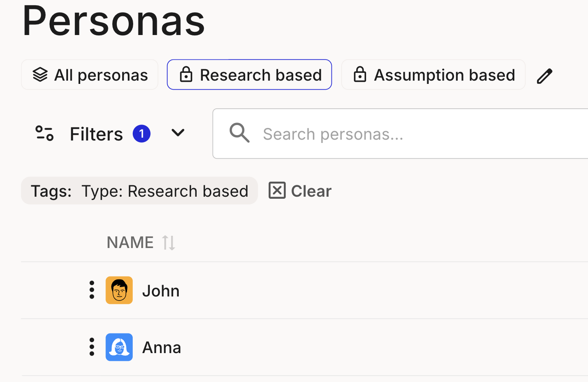Click the filter sliders icon
The image size is (588, 382).
point(44,133)
